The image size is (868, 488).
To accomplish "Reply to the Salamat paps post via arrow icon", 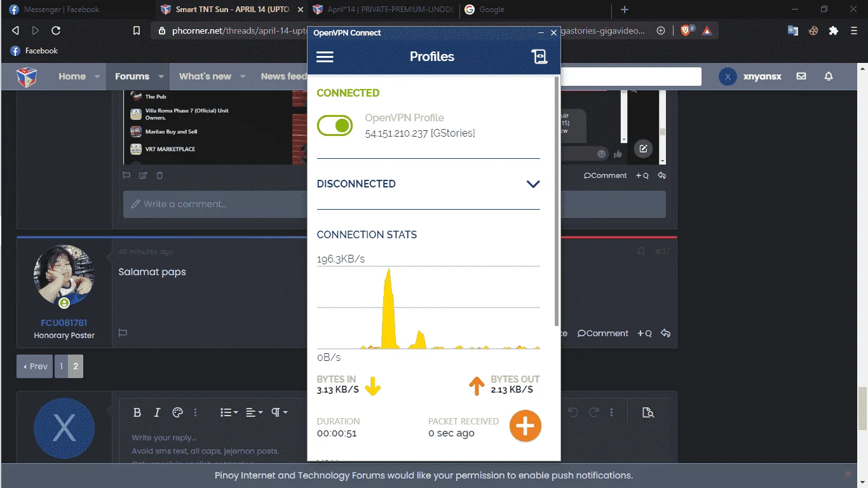I will pyautogui.click(x=665, y=333).
